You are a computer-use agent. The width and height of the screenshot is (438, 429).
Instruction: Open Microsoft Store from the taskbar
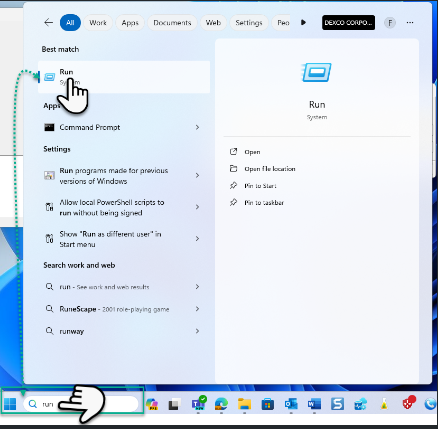point(267,404)
